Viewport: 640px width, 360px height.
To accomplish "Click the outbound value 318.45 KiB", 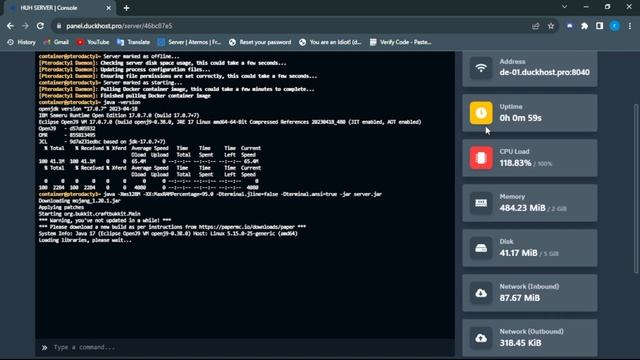I will click(520, 343).
